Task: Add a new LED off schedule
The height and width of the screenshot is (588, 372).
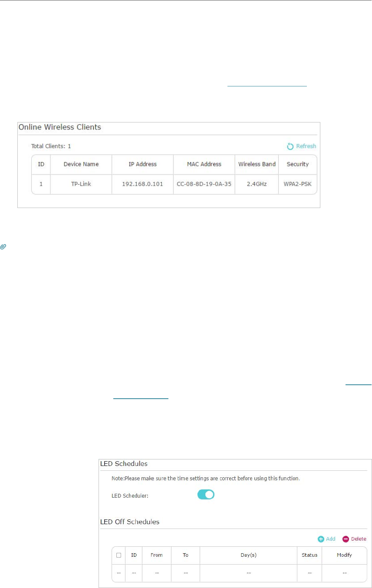Action: click(326, 539)
